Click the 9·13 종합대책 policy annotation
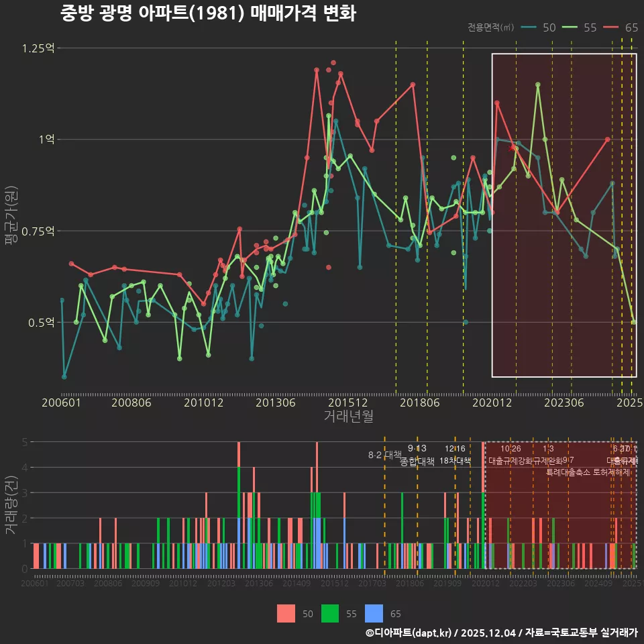This screenshot has width=644, height=644. click(x=417, y=455)
